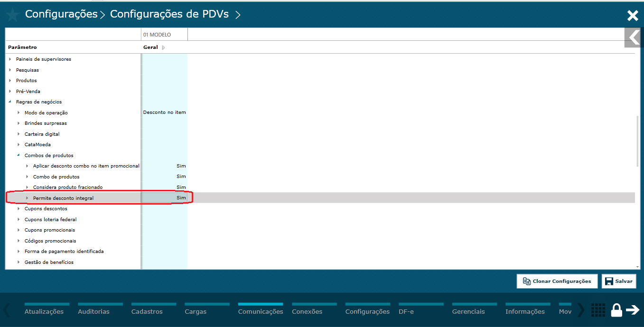Select Gestão de benefícios item
This screenshot has height=327, width=644.
click(49, 262)
